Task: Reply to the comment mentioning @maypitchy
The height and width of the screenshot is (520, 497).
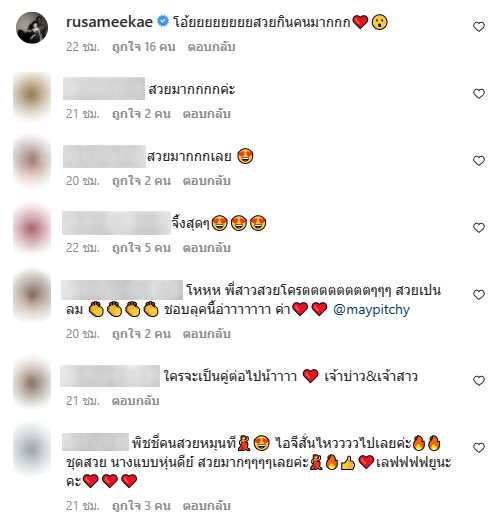Action: (x=207, y=334)
